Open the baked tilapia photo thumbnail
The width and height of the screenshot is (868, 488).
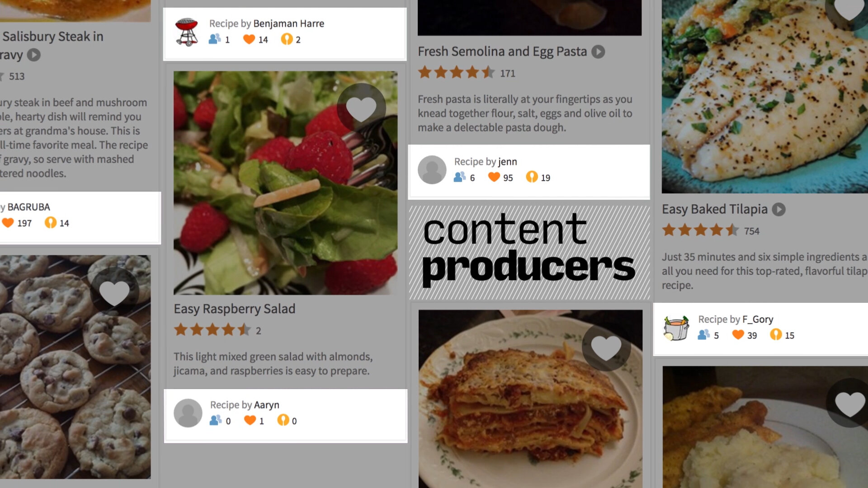[x=765, y=97]
